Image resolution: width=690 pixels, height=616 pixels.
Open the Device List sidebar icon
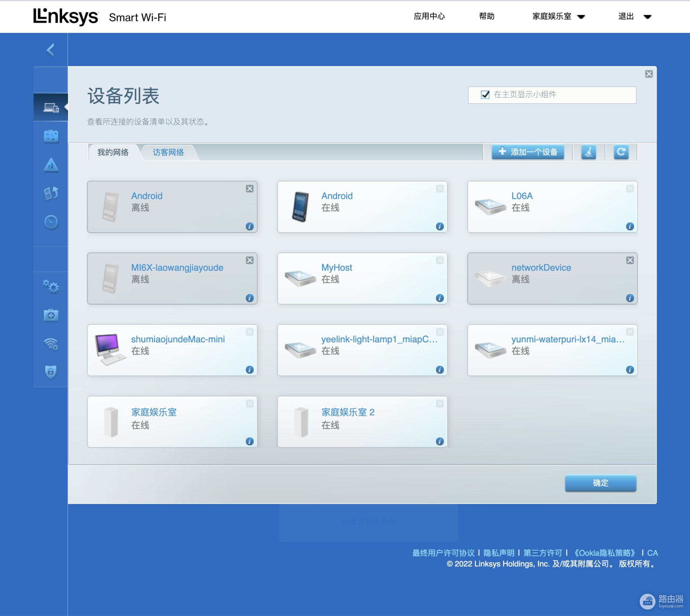(x=51, y=107)
